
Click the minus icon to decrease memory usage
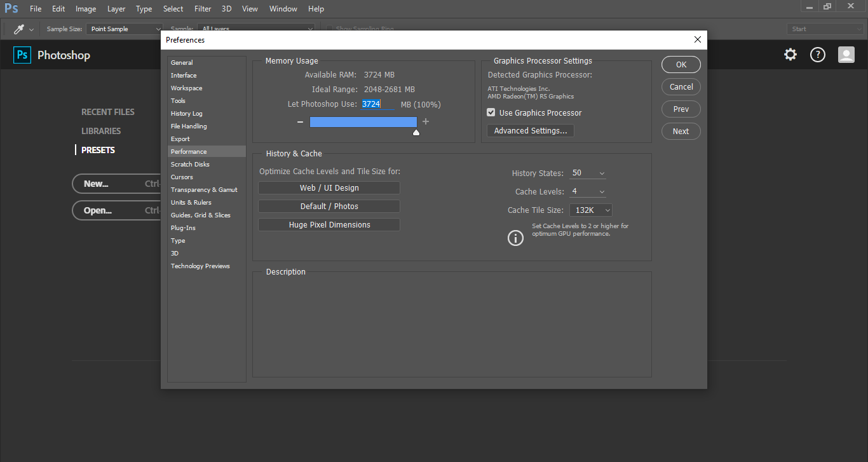(300, 121)
